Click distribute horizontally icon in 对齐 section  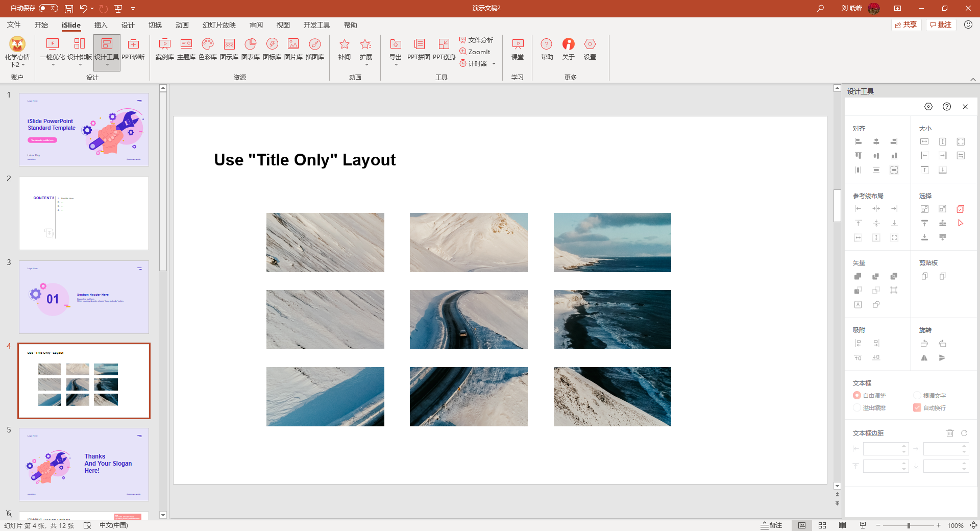[858, 170]
